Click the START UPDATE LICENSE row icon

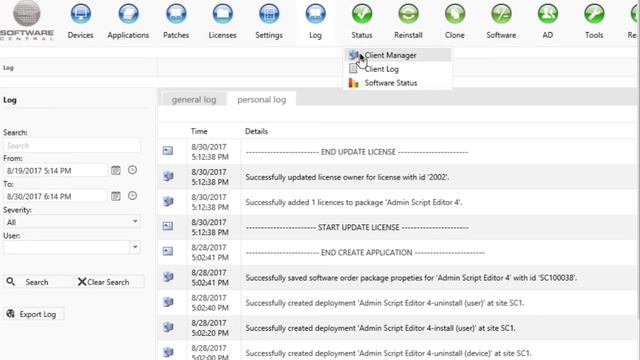pos(168,226)
